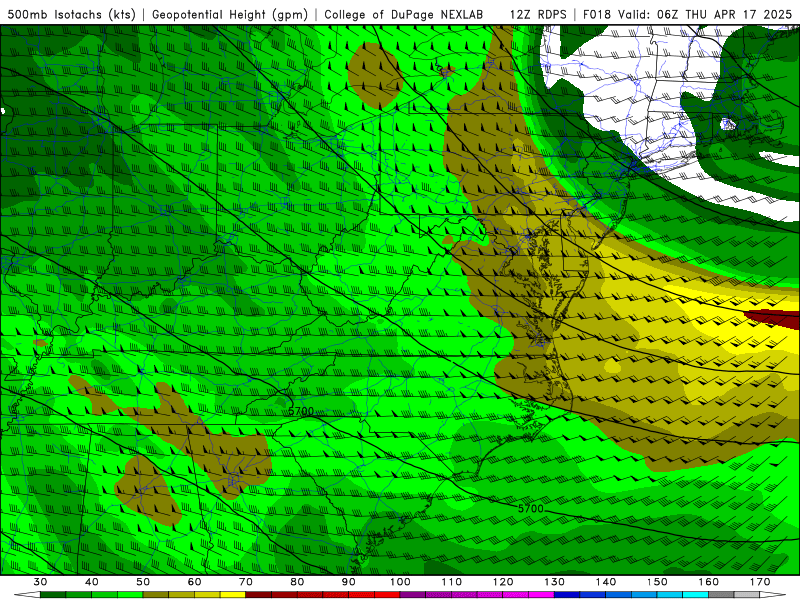Screen dimensions: 800x600
Task: Pick the darkest green swatch at 30 kts
Action: (x=53, y=595)
